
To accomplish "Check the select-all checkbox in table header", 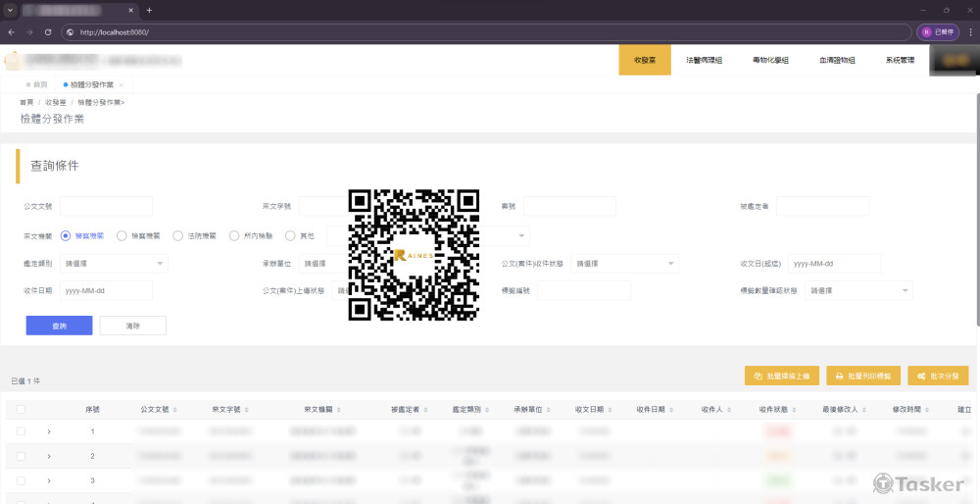I will pyautogui.click(x=22, y=409).
